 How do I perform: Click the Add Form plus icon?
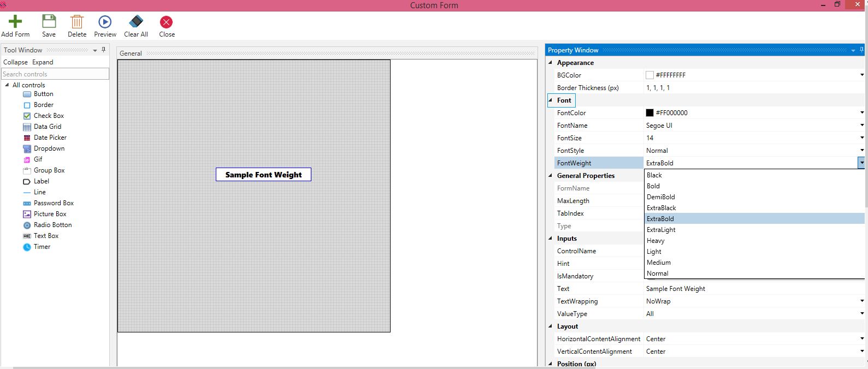[x=15, y=22]
